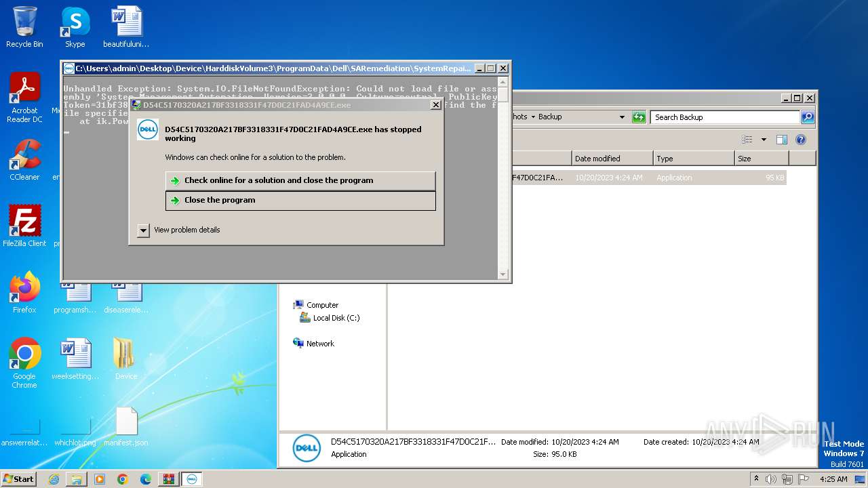Click console window scrollbar down arrow
This screenshot has width=868, height=488.
pyautogui.click(x=502, y=274)
